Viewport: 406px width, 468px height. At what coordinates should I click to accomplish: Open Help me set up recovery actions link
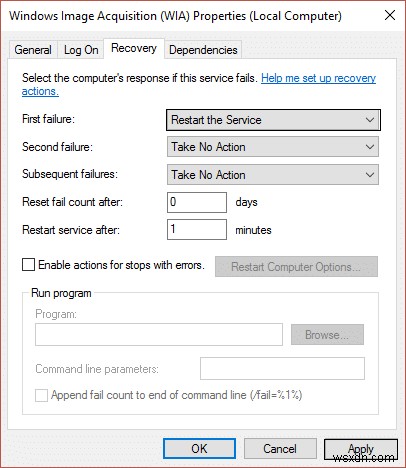[199, 84]
